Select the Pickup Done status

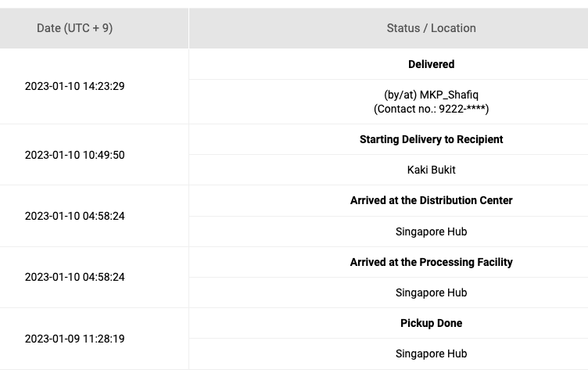point(431,324)
